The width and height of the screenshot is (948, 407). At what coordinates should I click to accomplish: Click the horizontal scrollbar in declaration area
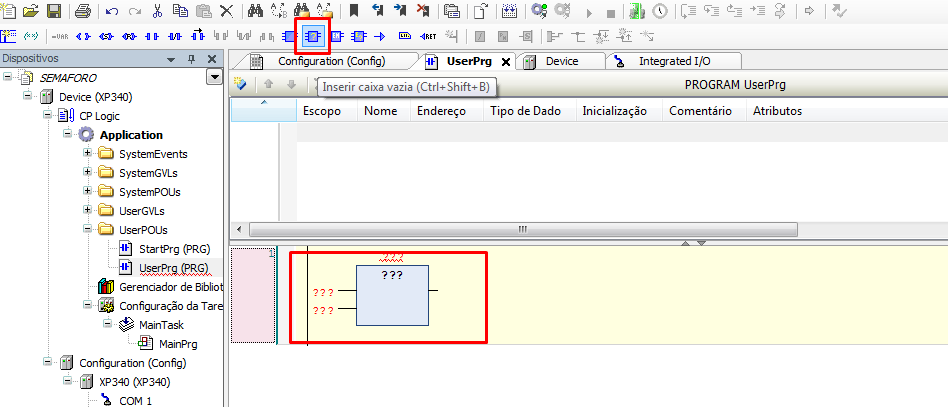(x=520, y=229)
